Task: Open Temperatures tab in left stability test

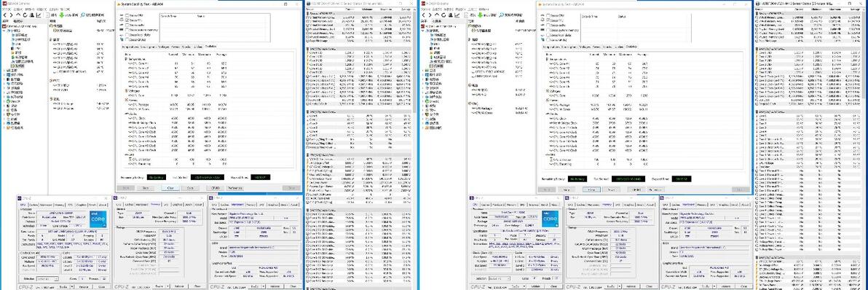Action: [x=130, y=47]
